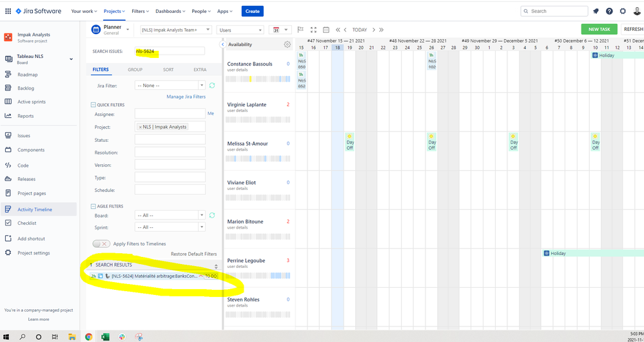Open the Jira Filter None dropdown
Image resolution: width=644 pixels, height=342 pixels.
click(x=170, y=86)
